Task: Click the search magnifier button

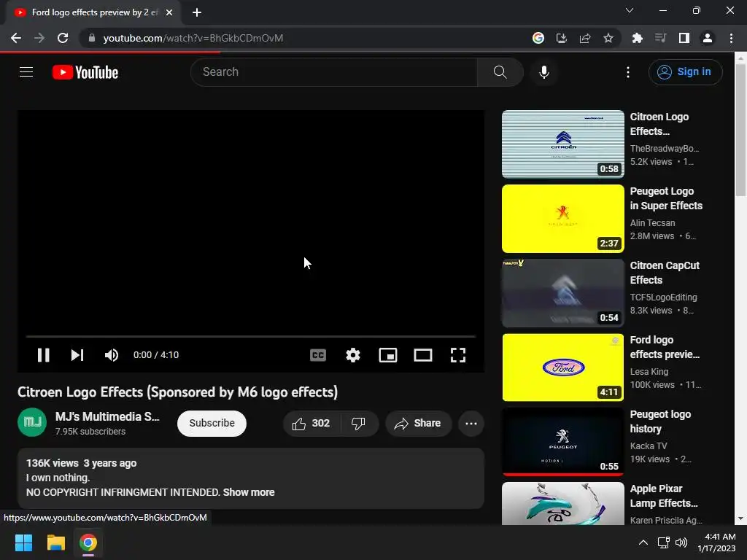Action: click(500, 72)
